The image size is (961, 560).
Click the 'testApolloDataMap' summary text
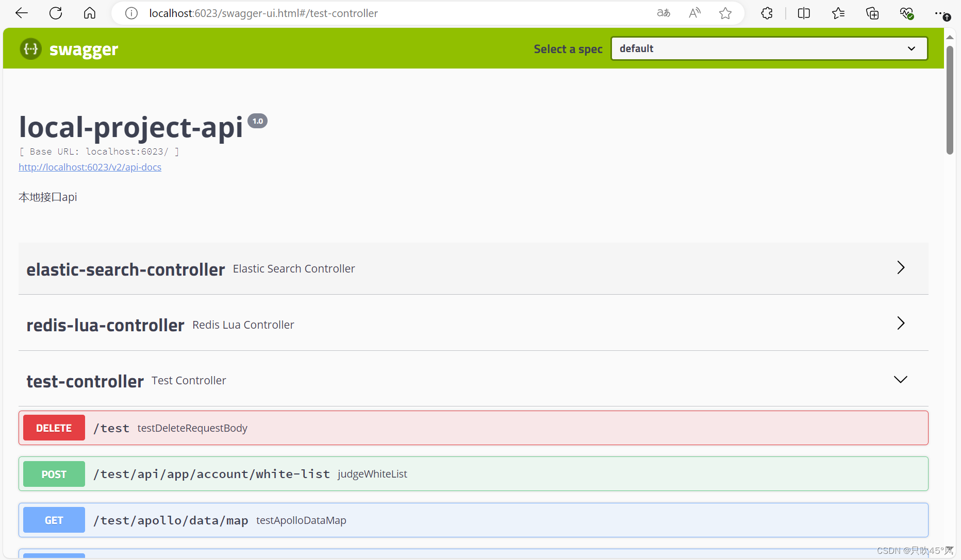(301, 520)
